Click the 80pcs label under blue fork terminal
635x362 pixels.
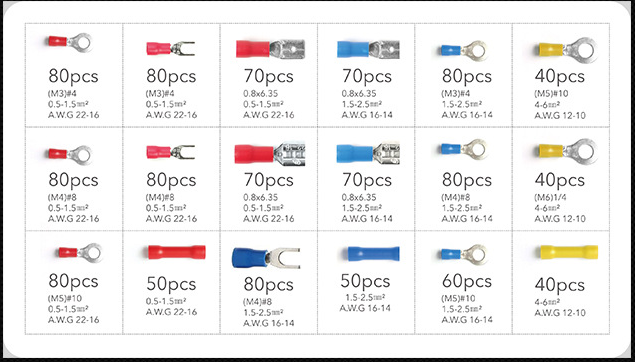point(268,285)
